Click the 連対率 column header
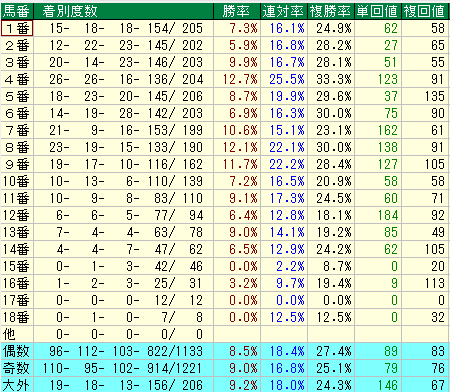This screenshot has height=392, width=450. pyautogui.click(x=284, y=11)
